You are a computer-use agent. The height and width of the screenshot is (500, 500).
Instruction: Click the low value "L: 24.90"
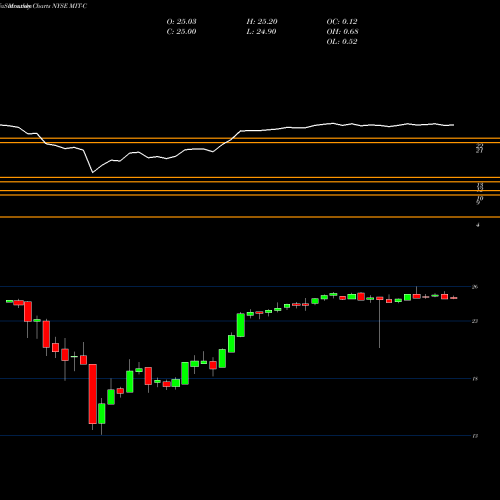(x=262, y=32)
